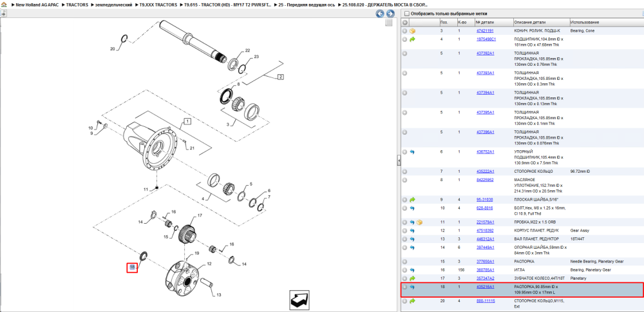644x312 pixels.
Task: Click the blue arrow icon for part 435216A1
Action: [412, 287]
